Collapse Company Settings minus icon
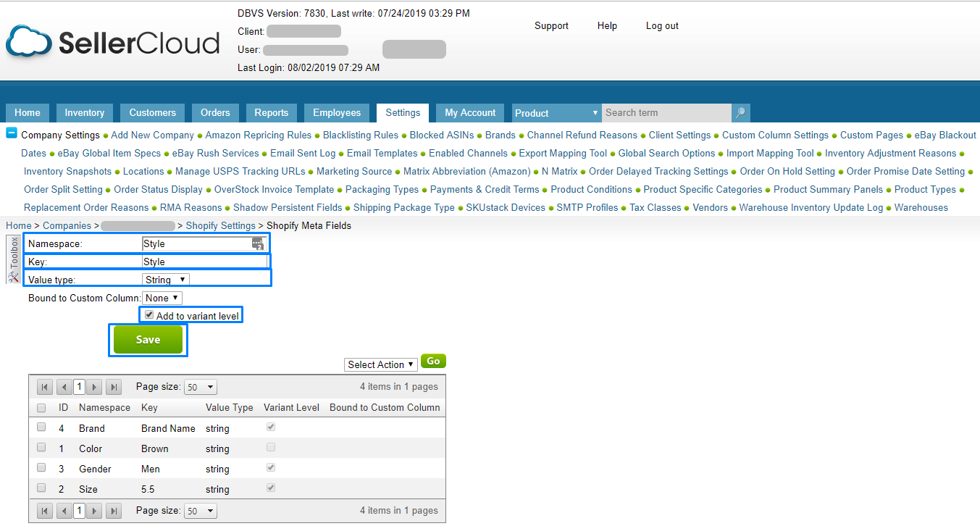 pyautogui.click(x=12, y=133)
